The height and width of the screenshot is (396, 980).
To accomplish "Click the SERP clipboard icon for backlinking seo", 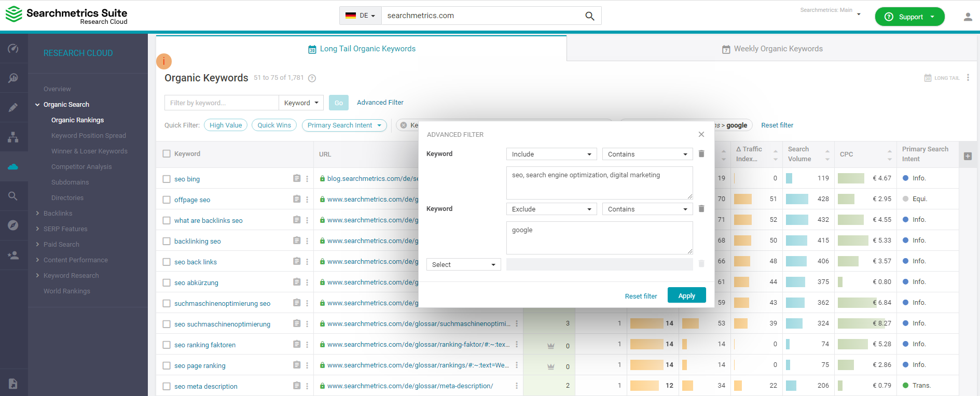I will pyautogui.click(x=297, y=241).
